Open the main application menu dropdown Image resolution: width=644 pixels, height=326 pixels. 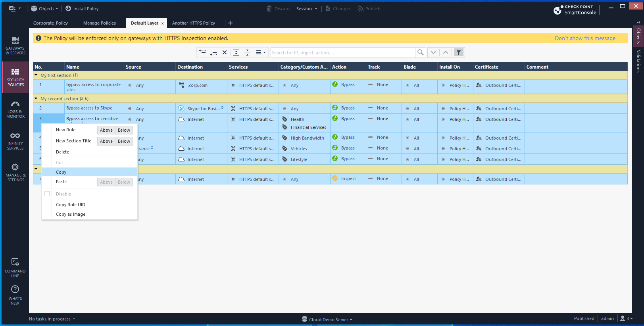[x=15, y=9]
